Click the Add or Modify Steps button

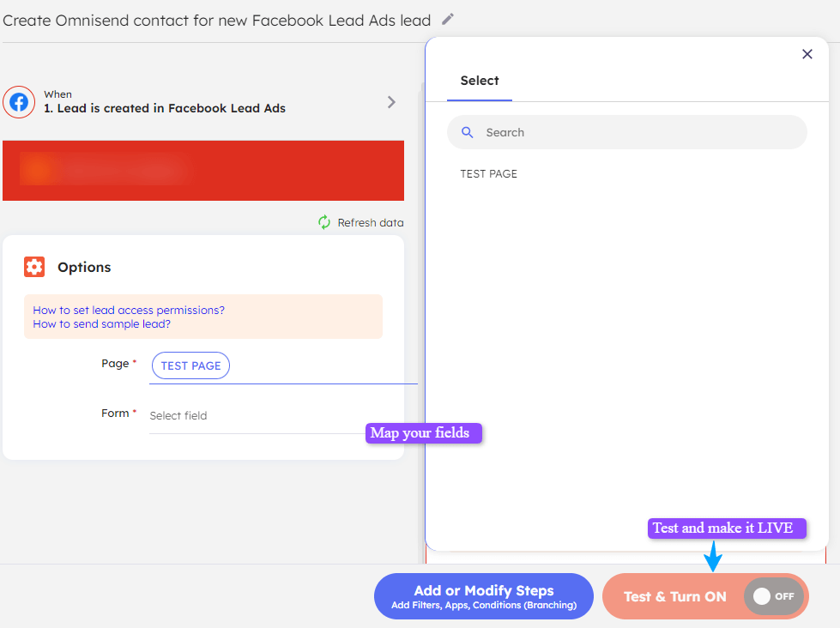(483, 595)
